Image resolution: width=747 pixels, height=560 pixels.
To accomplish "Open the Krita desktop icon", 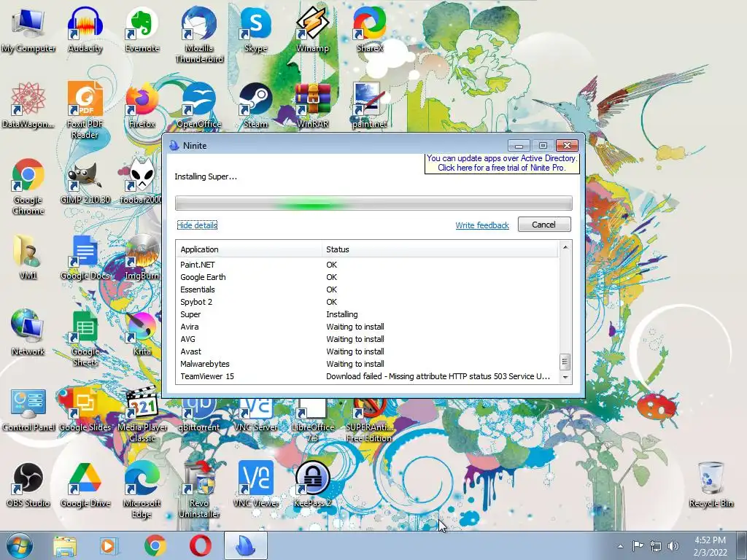I will [142, 333].
